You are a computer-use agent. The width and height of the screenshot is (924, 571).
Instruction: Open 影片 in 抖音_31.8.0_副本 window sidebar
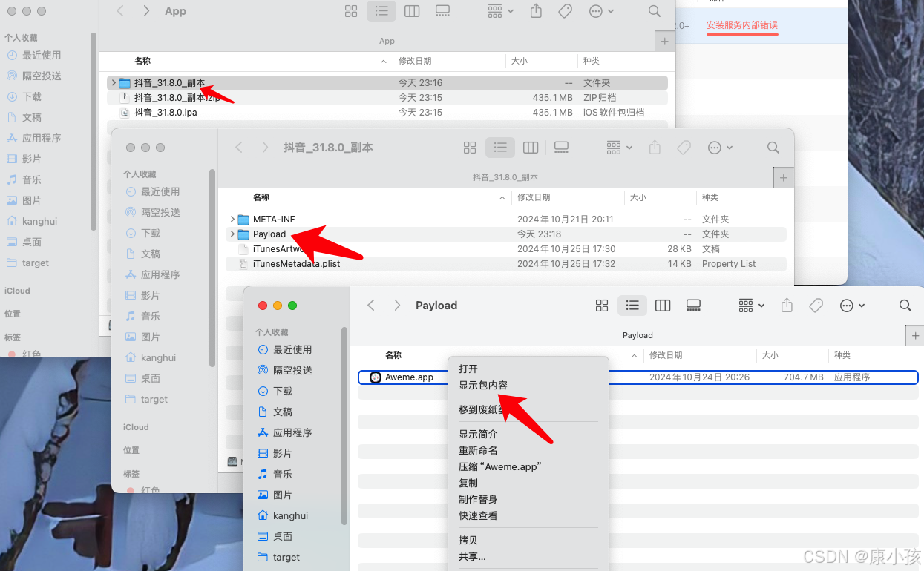pyautogui.click(x=142, y=295)
